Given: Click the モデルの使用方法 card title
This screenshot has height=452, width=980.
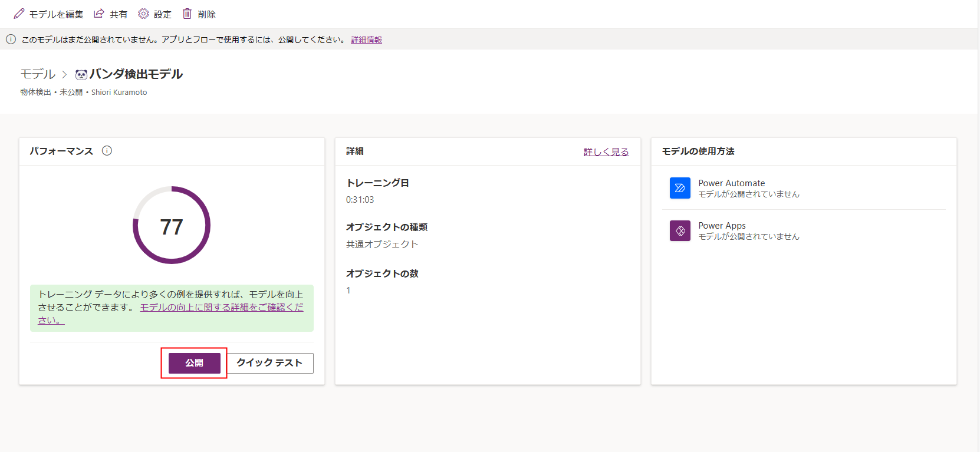Looking at the screenshot, I should [x=698, y=151].
